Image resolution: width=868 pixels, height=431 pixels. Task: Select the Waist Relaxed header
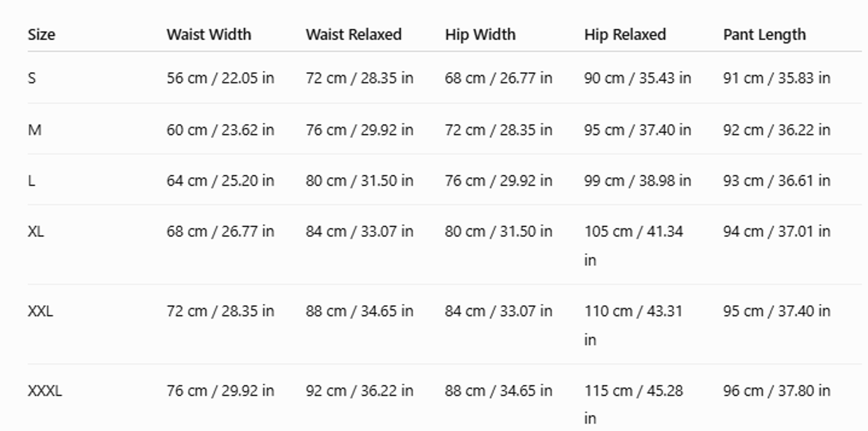(354, 35)
